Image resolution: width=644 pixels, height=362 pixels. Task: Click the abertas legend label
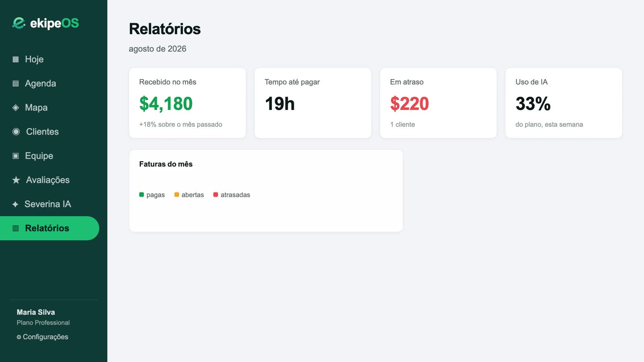pyautogui.click(x=193, y=195)
